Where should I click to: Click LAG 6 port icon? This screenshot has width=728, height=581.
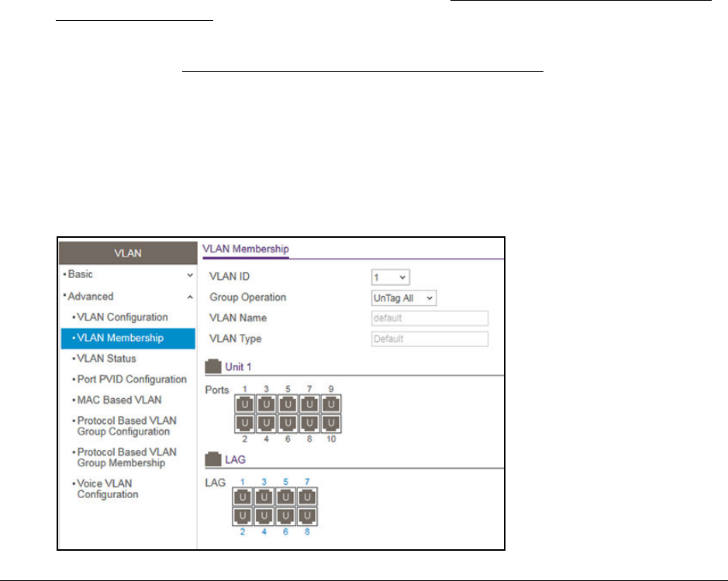coord(285,517)
